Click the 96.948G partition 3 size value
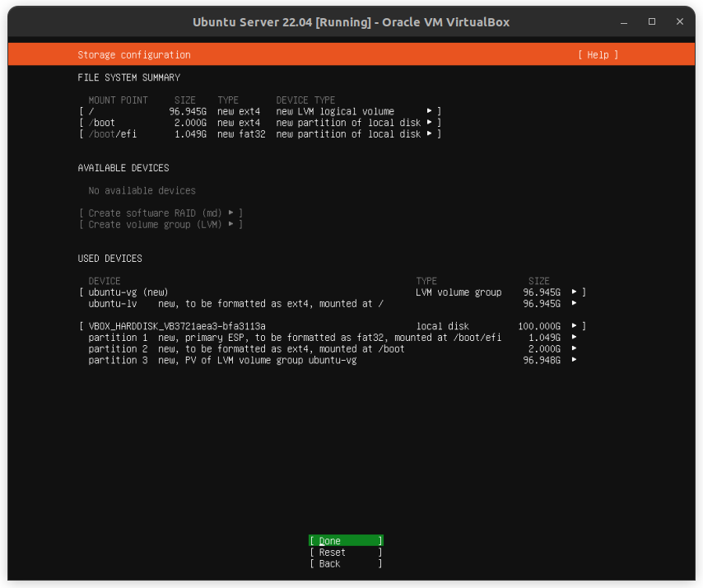 pyautogui.click(x=542, y=360)
